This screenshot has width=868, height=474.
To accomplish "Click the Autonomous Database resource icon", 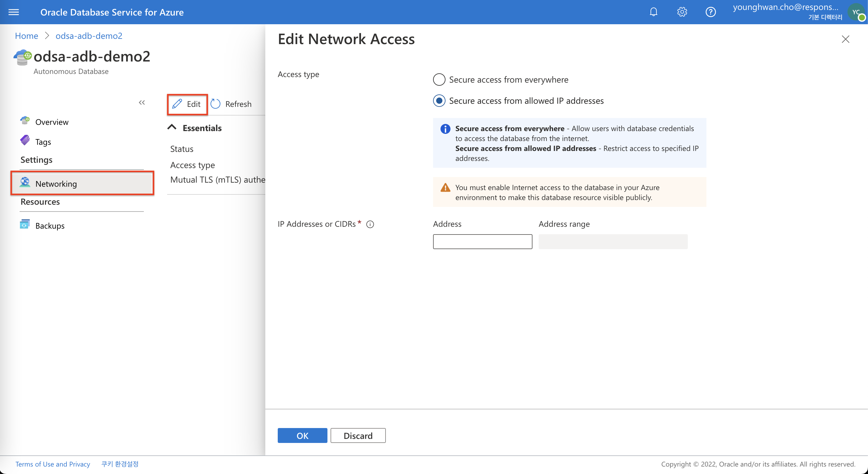I will (x=22, y=57).
